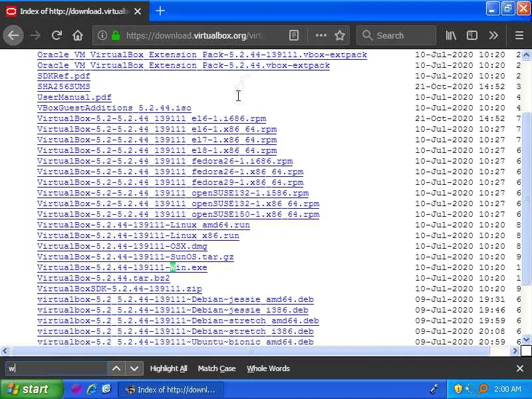The height and width of the screenshot is (399, 532).
Task: Click the 2:00 AM system clock
Action: coord(507,389)
